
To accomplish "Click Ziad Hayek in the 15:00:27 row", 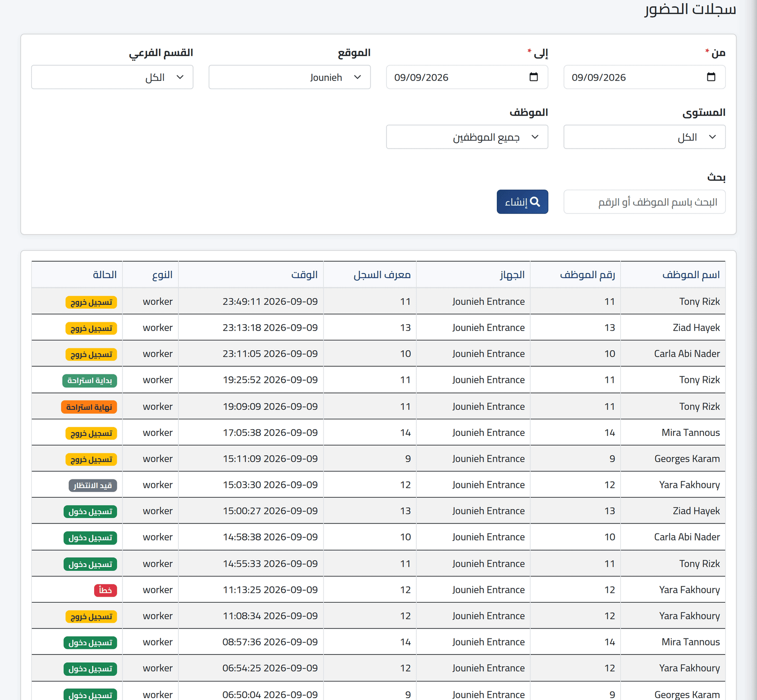I will click(696, 511).
